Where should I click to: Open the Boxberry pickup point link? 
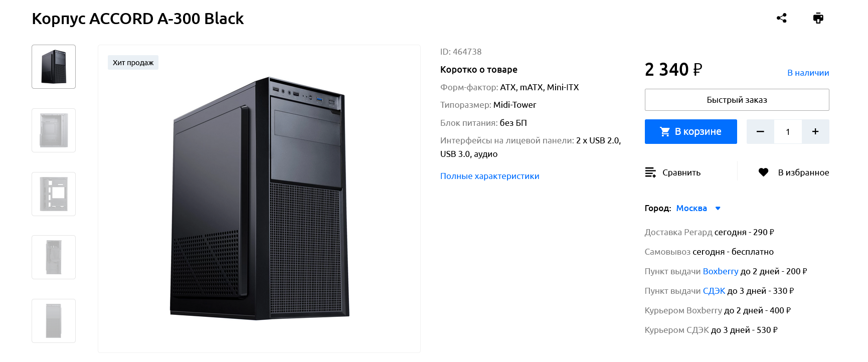(720, 271)
